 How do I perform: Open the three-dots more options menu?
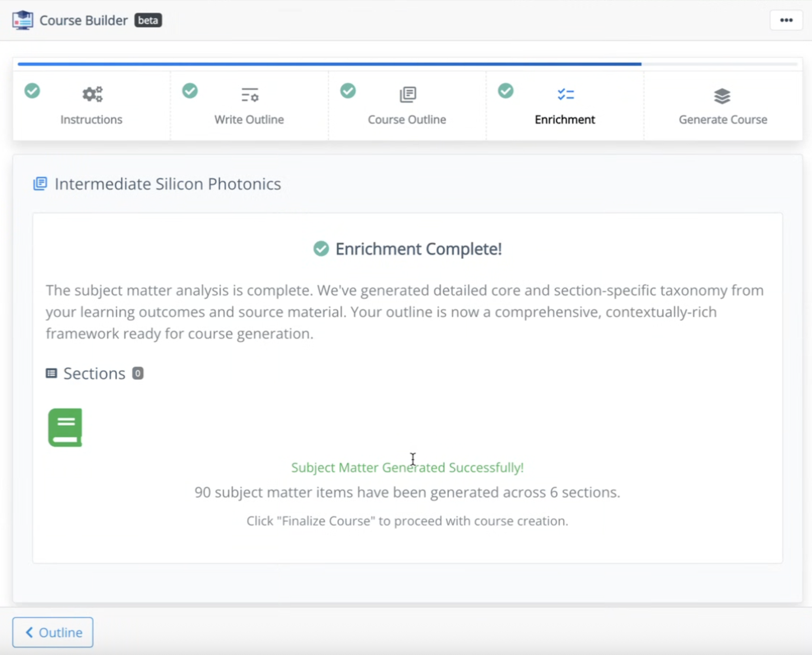[786, 20]
